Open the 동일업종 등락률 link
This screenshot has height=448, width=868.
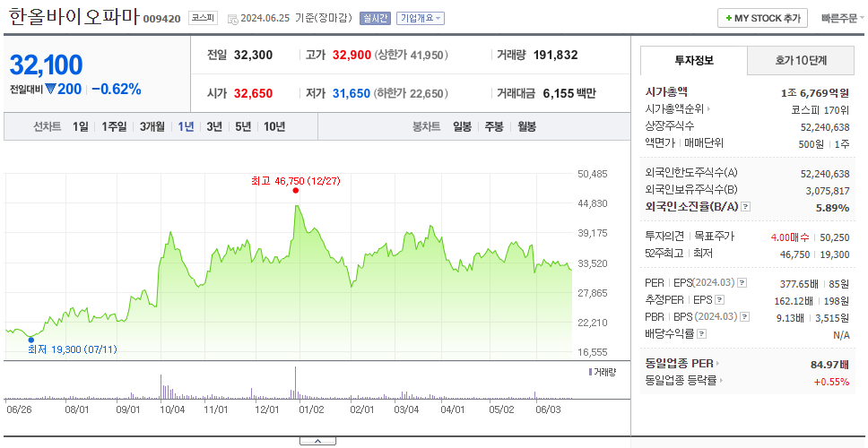(681, 381)
